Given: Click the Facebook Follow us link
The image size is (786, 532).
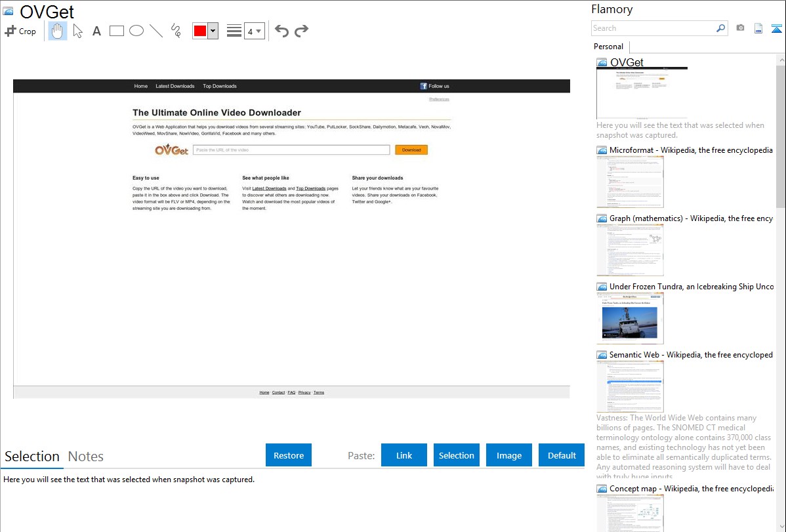Looking at the screenshot, I should click(434, 86).
